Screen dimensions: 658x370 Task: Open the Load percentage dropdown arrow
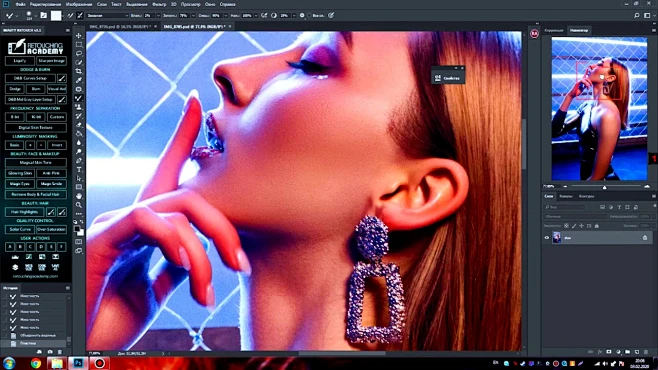pos(193,16)
